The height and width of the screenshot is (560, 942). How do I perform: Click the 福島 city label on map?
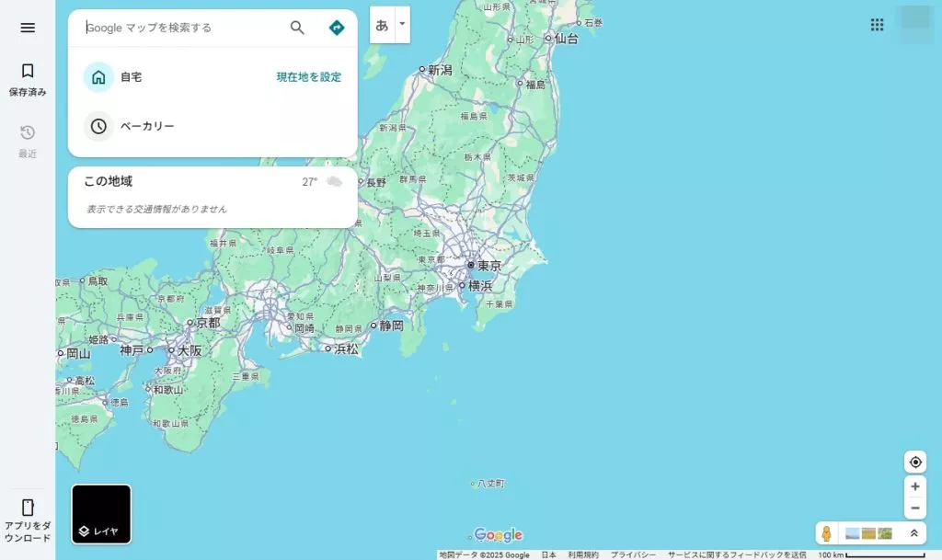535,85
